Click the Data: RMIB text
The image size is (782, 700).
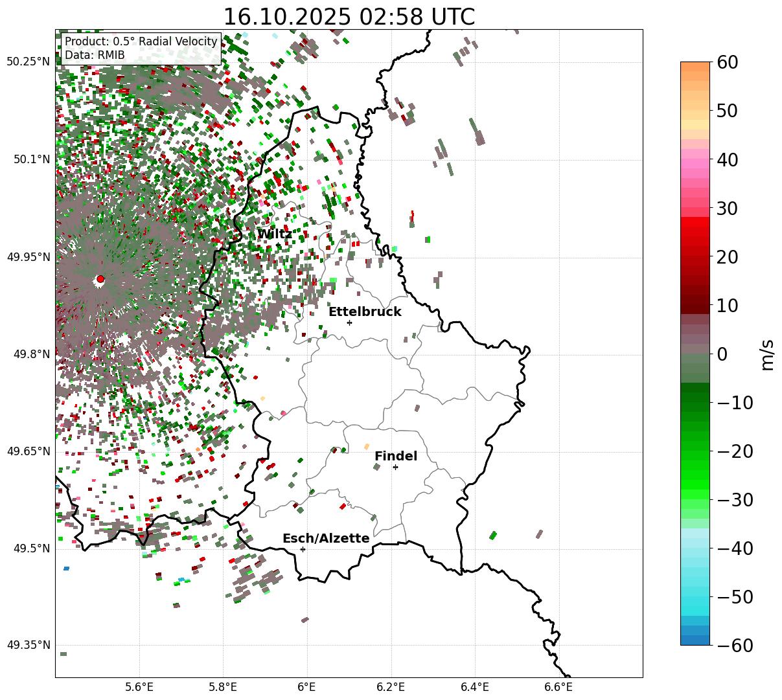pyautogui.click(x=95, y=56)
